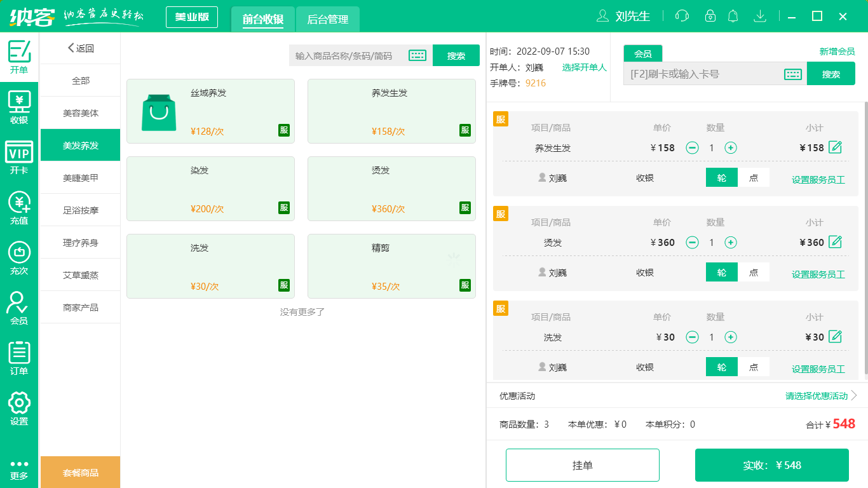Increase 烫发 quantity with the plus control

pyautogui.click(x=731, y=242)
